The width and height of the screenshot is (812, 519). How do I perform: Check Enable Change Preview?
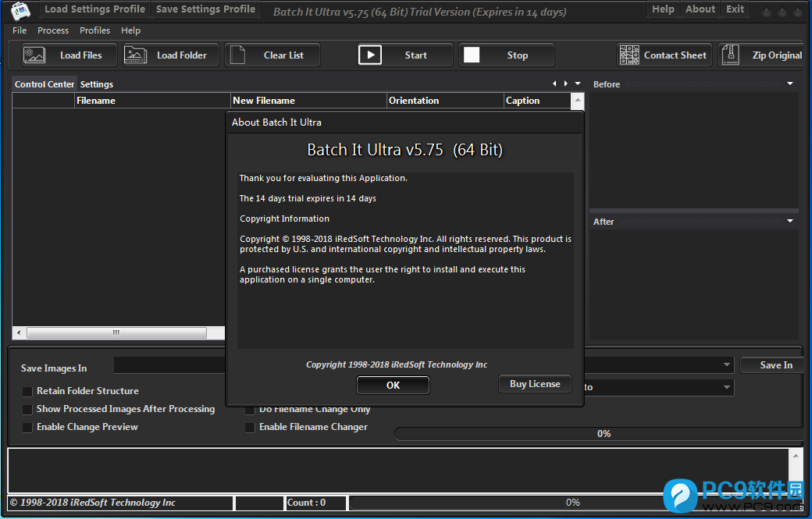(27, 428)
